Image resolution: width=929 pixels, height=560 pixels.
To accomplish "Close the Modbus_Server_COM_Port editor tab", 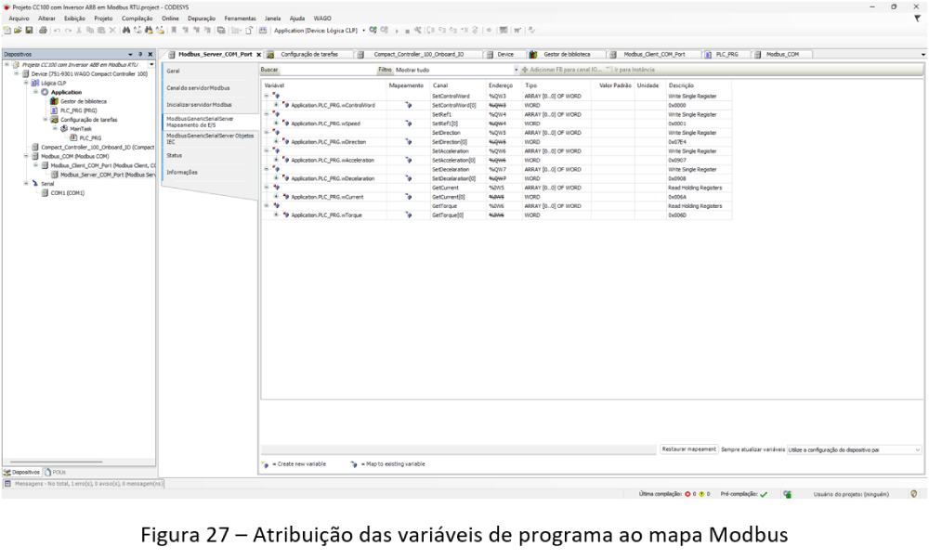I will click(x=258, y=54).
